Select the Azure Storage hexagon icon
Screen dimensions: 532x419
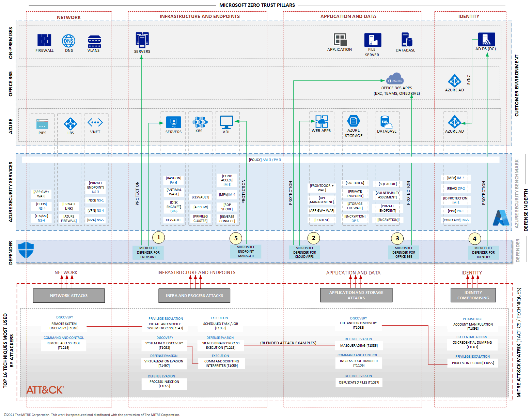pyautogui.click(x=354, y=121)
